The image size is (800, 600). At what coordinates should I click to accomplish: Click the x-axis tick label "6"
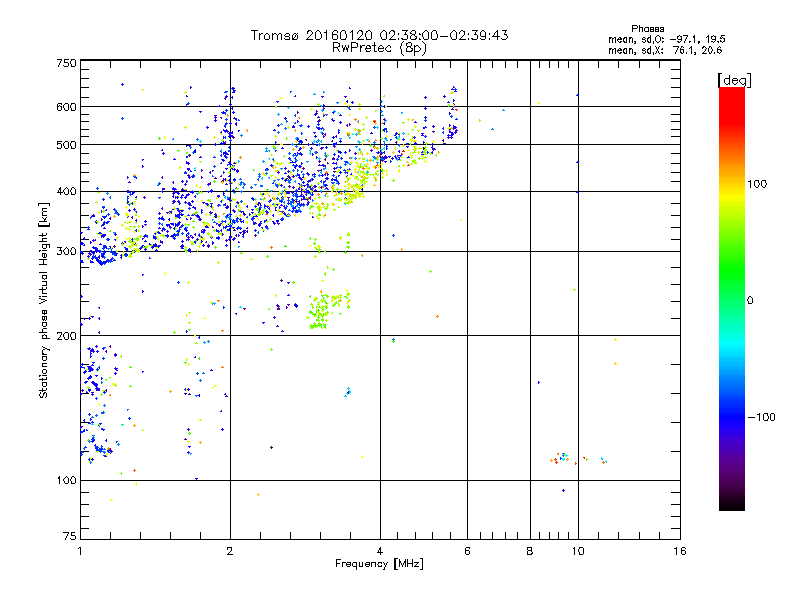point(467,551)
